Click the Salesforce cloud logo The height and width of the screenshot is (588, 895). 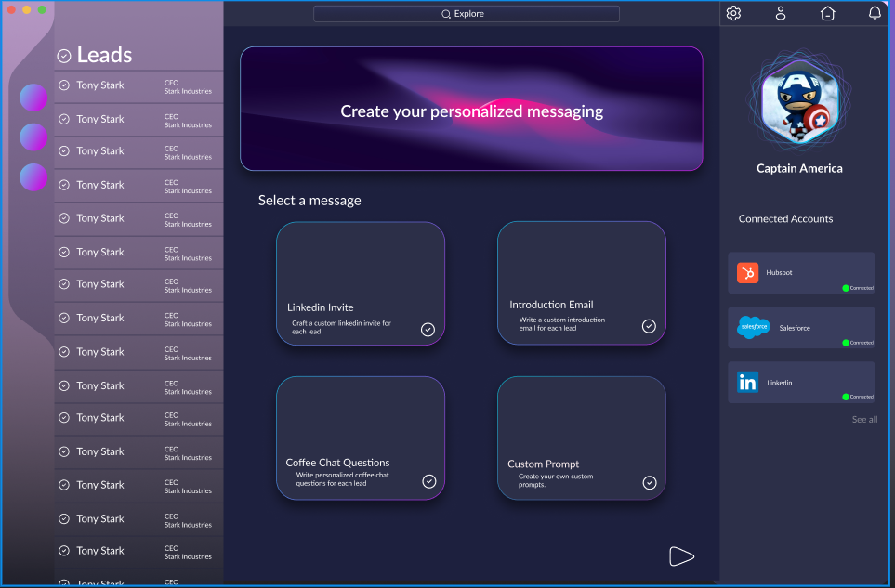pyautogui.click(x=754, y=327)
